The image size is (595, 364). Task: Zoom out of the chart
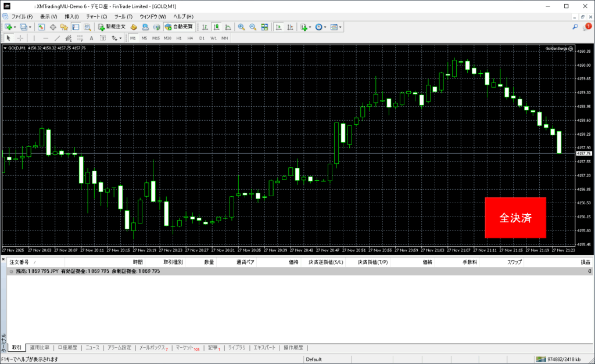coord(253,27)
